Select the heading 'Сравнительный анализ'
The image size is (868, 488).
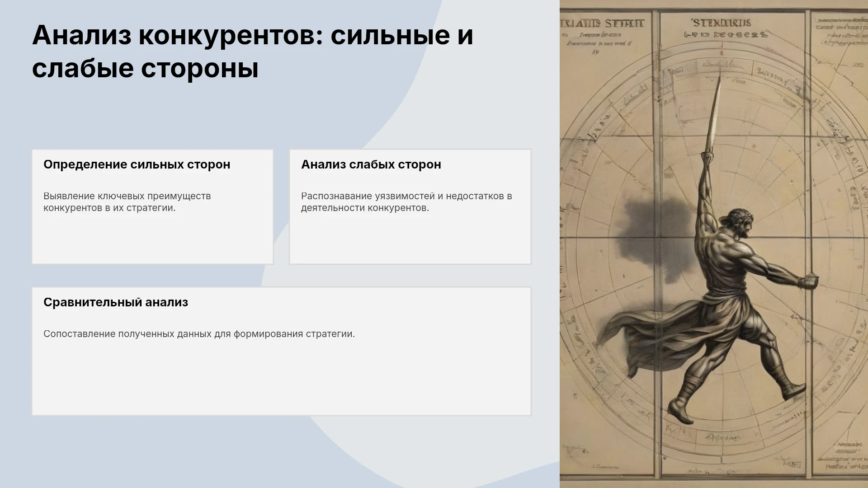(116, 302)
